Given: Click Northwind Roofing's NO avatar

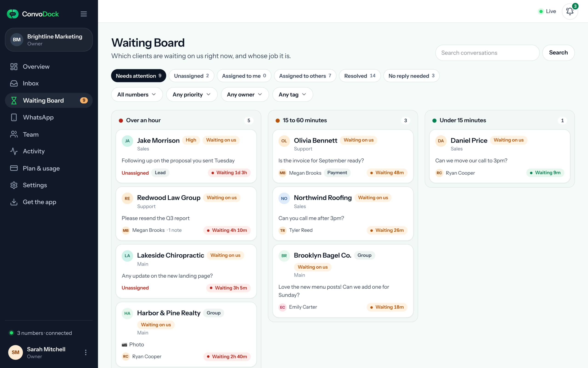Looking at the screenshot, I should click(x=284, y=198).
